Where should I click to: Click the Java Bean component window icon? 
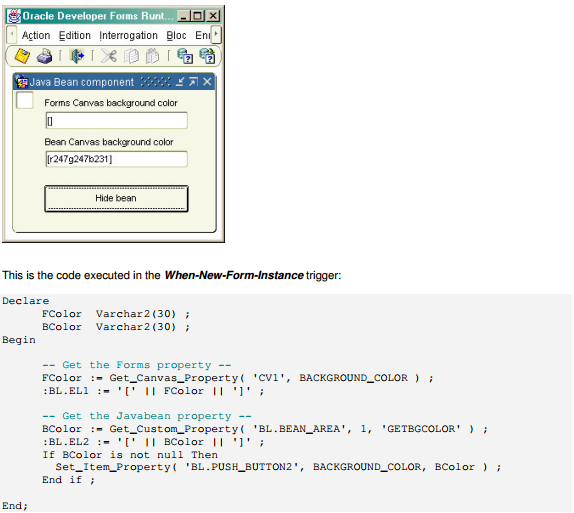click(22, 82)
